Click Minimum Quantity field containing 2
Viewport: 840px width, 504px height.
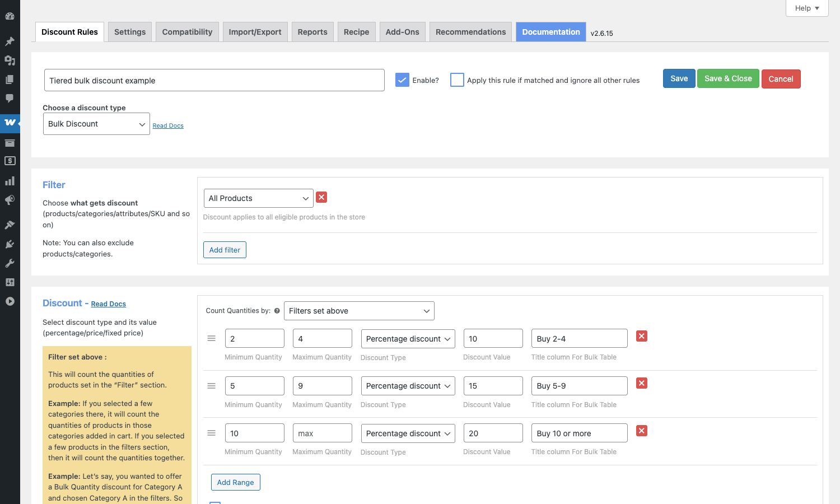[x=255, y=338]
